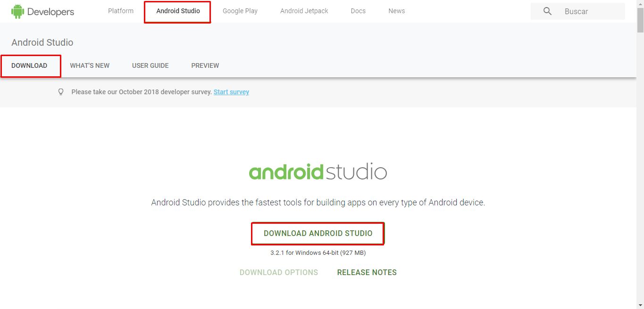Click the scrollbar down arrow
Screen dimensions: 644x309
tap(640, 305)
